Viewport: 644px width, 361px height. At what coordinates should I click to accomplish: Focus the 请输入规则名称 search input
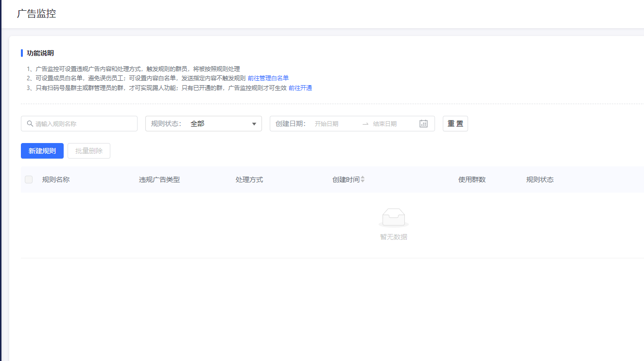[x=83, y=124]
